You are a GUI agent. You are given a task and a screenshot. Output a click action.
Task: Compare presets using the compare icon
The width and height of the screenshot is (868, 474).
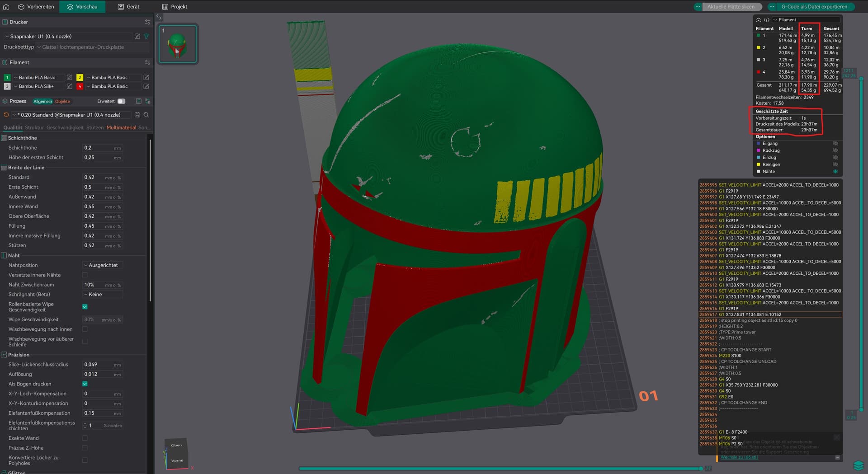147,101
